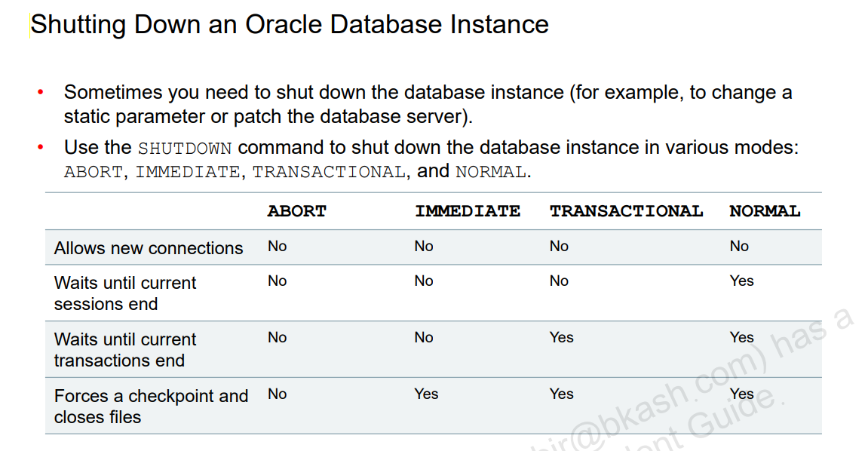Click the first red bullet point
Screen dimensions: 868x451
point(41,92)
